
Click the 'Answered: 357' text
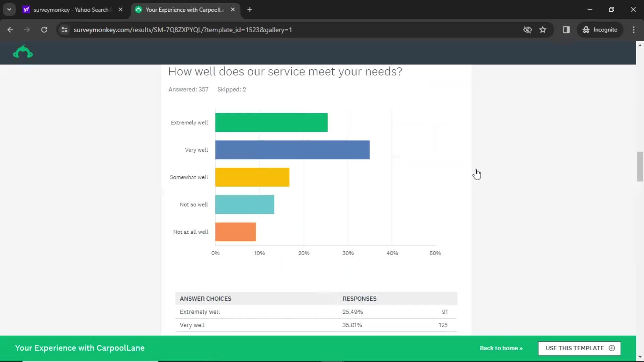188,89
